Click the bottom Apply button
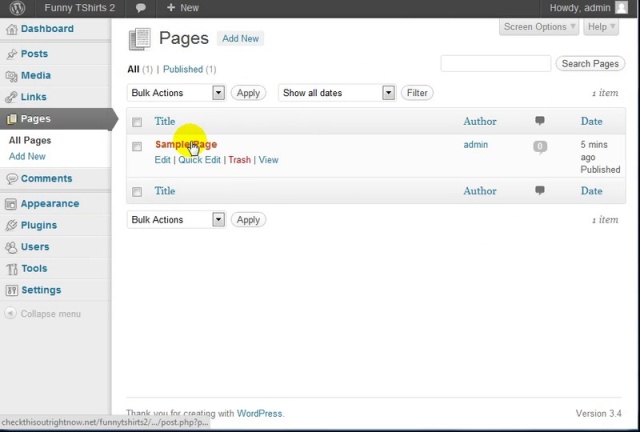 coord(248,220)
